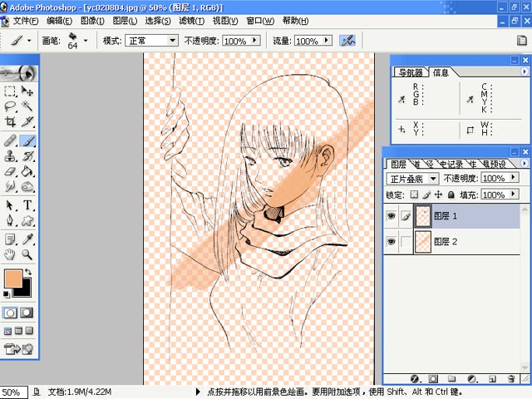Select the Type tool
Viewport: 532px width, 399px height.
click(27, 205)
